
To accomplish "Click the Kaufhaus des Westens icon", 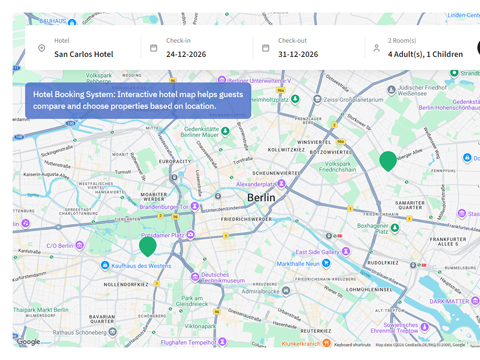I will pyautogui.click(x=105, y=265).
